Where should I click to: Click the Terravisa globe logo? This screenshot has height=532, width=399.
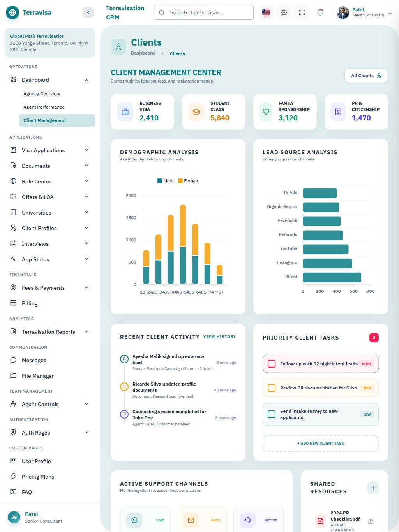tap(12, 12)
